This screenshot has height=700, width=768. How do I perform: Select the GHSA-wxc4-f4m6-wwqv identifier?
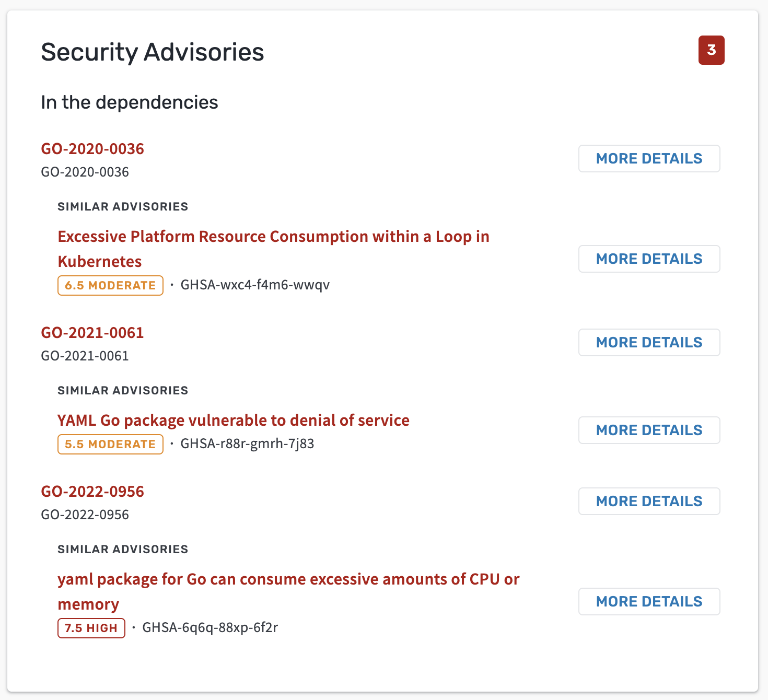tap(255, 285)
